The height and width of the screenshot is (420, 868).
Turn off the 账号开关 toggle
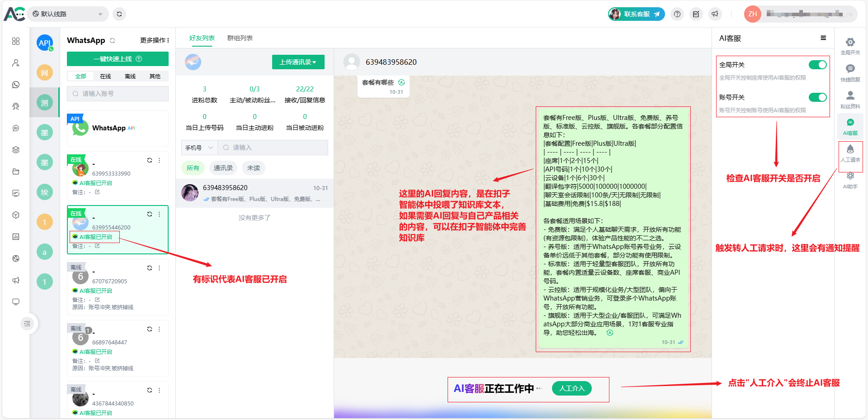tap(817, 97)
